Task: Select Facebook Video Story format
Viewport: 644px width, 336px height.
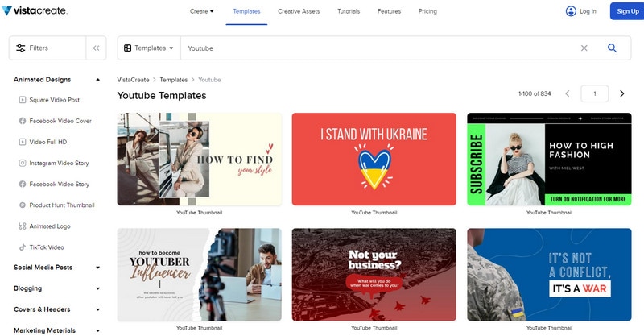Action: (59, 184)
